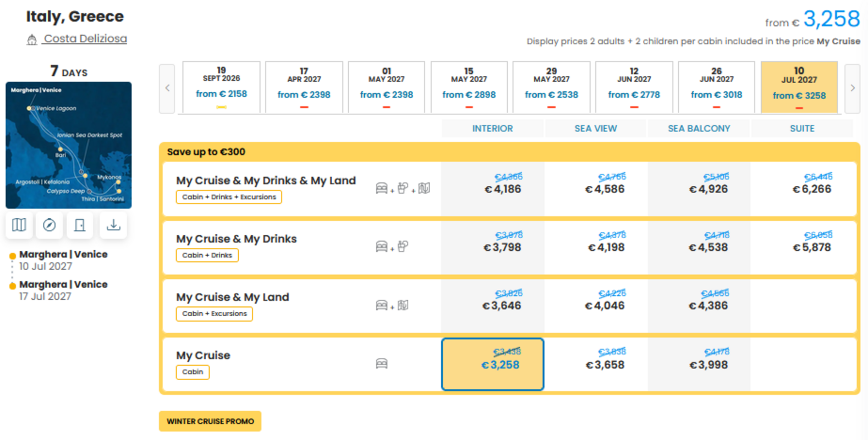
Task: Click the Italy, Greece cruise title
Action: pyautogui.click(x=75, y=16)
